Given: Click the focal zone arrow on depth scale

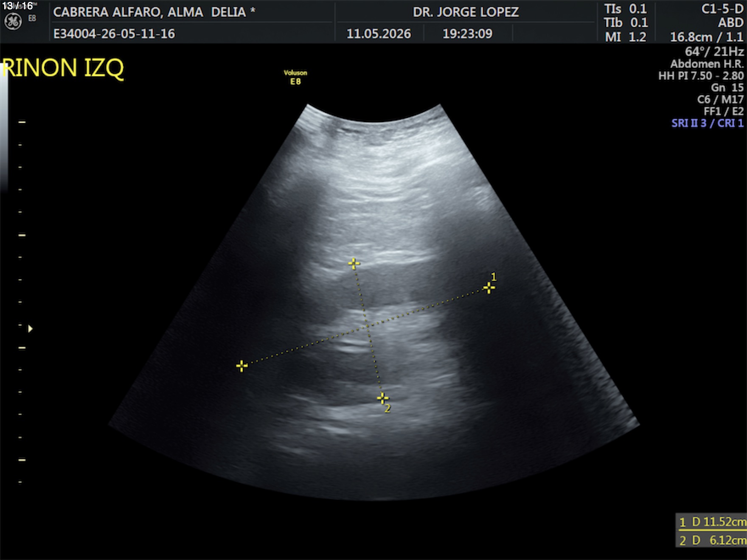Looking at the screenshot, I should [30, 328].
